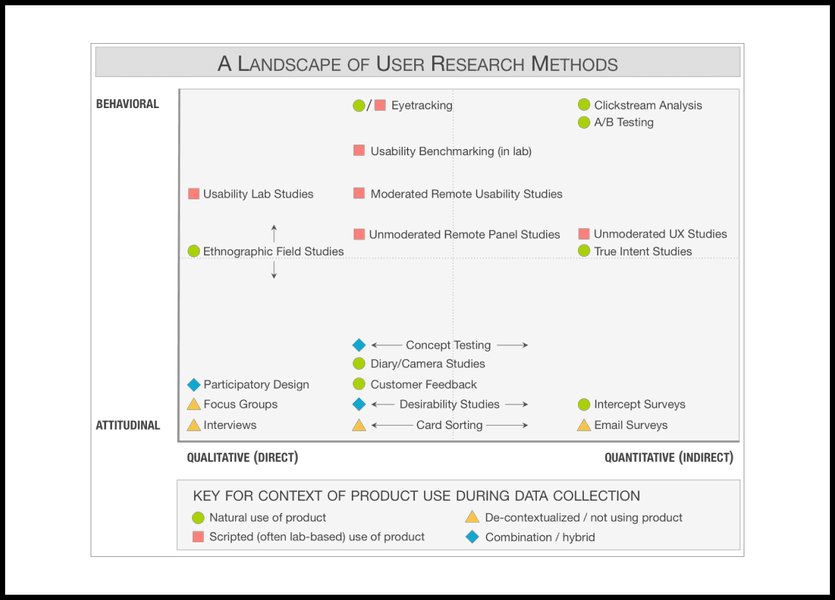Viewport: 835px width, 600px height.
Task: Click the right arrow after Card Sorting
Action: pyautogui.click(x=508, y=425)
